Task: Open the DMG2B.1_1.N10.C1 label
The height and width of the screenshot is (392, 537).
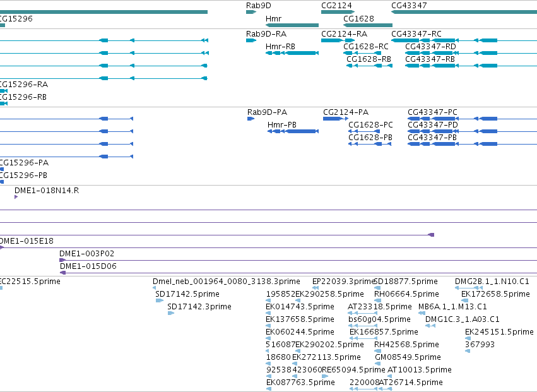Action: tap(492, 282)
